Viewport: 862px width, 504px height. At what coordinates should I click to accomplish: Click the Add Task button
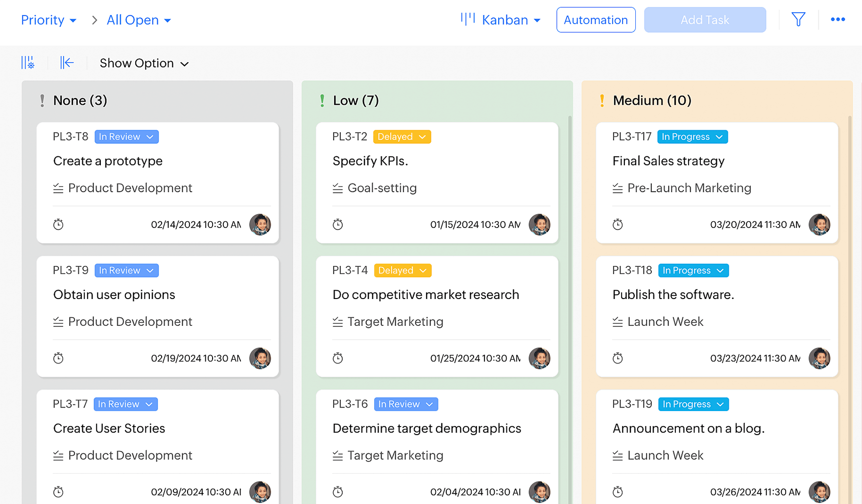point(704,20)
